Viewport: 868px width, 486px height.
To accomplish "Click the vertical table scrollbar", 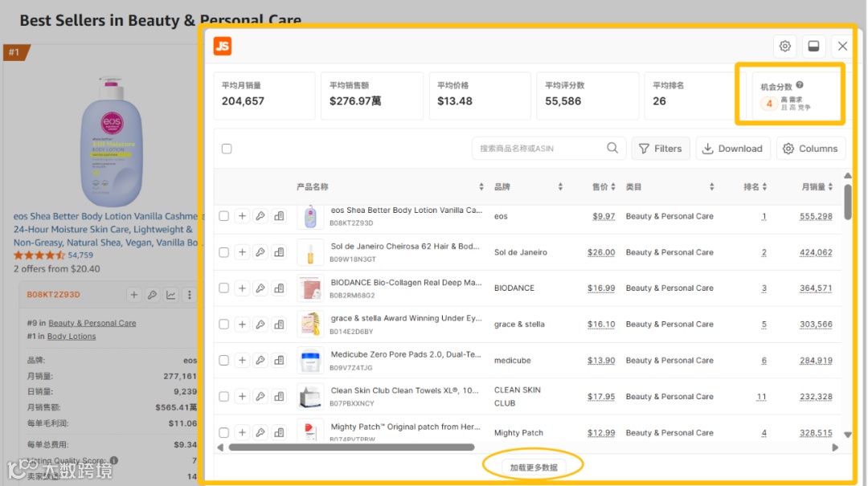I will pyautogui.click(x=848, y=202).
